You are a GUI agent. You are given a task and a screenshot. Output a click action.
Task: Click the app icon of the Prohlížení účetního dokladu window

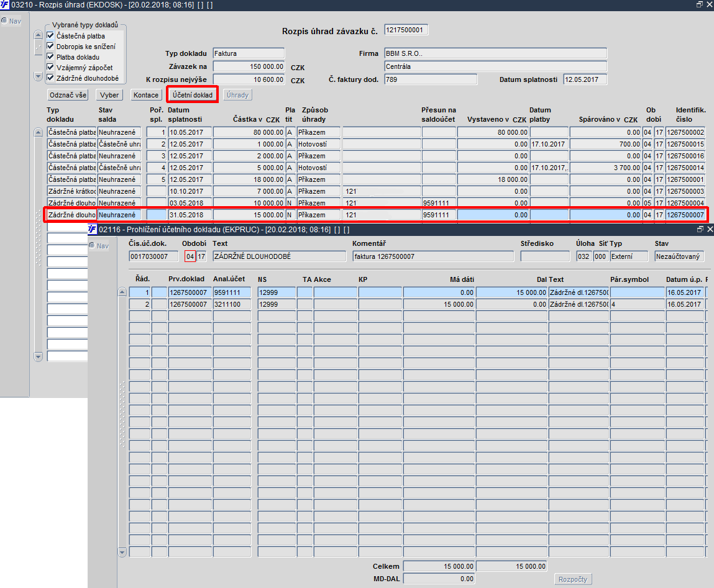click(x=93, y=229)
